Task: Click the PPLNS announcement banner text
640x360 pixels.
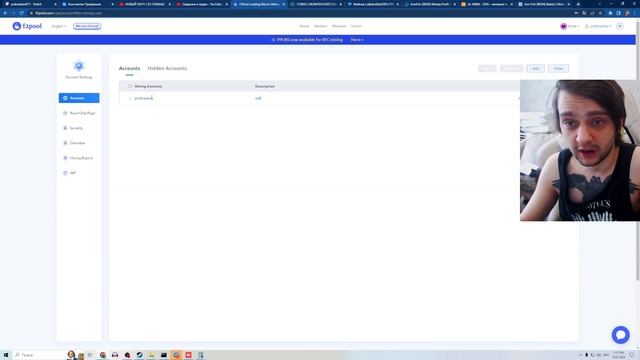Action: tap(309, 40)
